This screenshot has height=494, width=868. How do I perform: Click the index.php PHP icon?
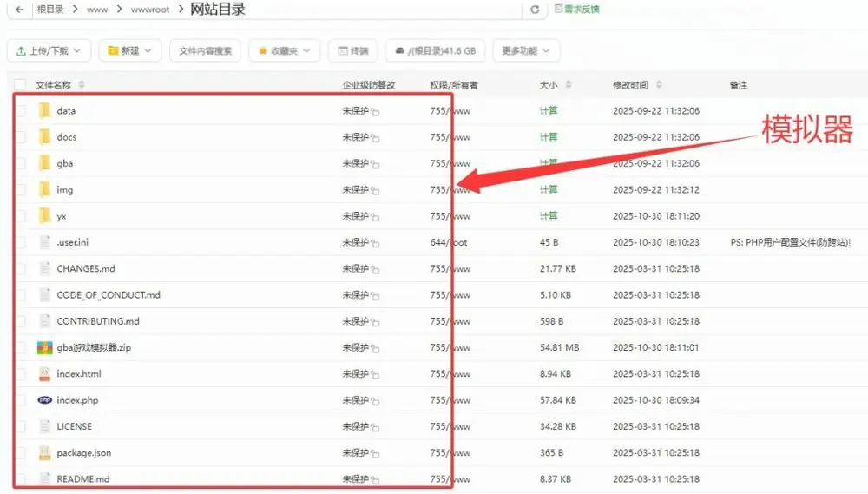pyautogui.click(x=45, y=400)
